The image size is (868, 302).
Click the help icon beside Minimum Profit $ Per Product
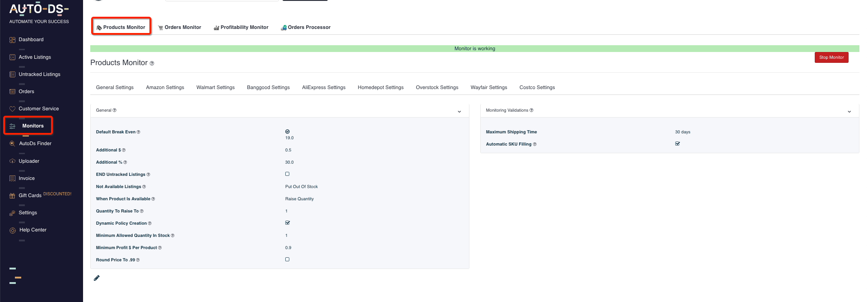pyautogui.click(x=160, y=248)
